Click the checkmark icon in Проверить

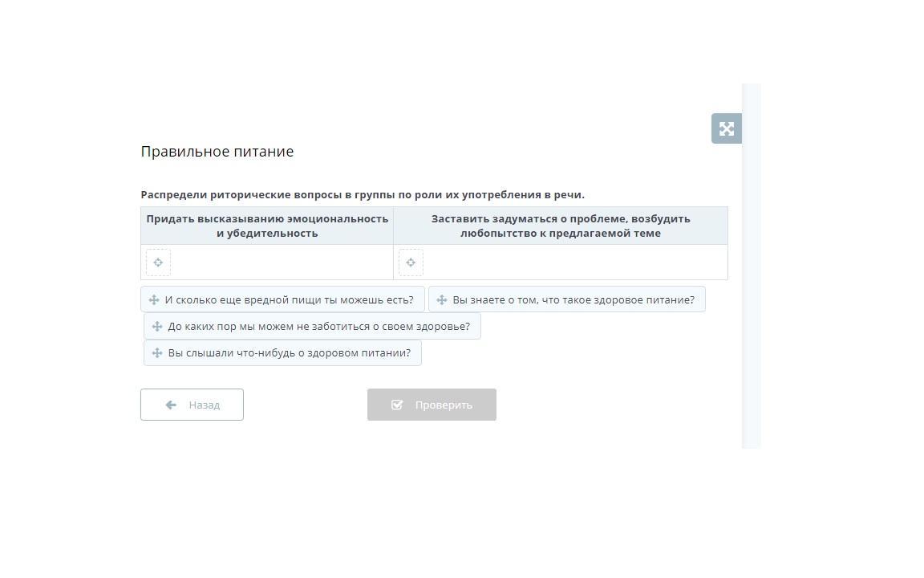[397, 405]
